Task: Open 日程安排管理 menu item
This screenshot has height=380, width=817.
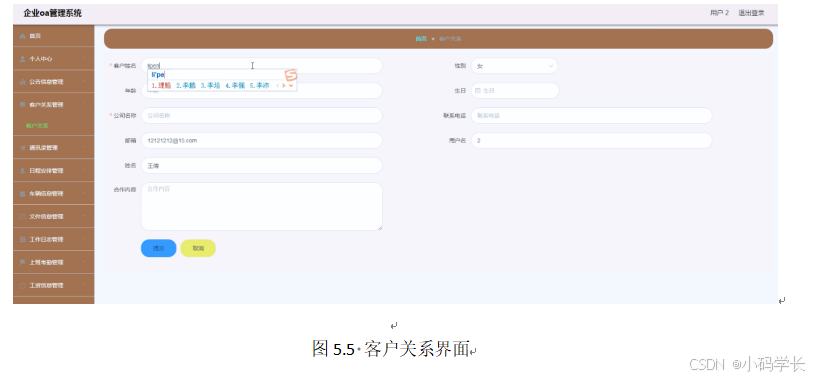Action: point(54,170)
